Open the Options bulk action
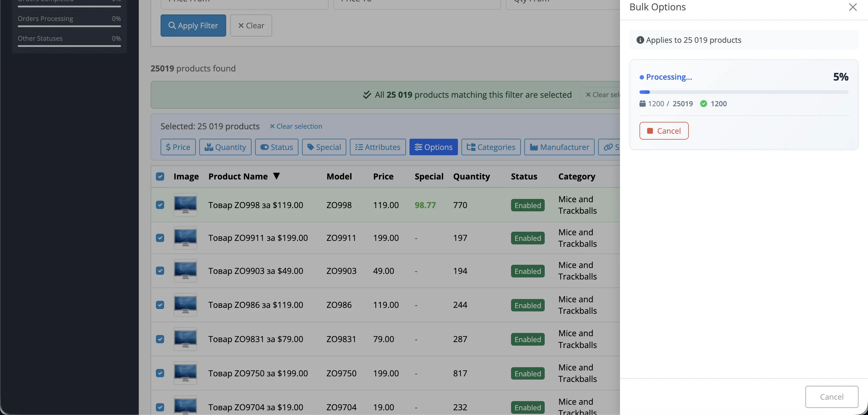 (433, 147)
